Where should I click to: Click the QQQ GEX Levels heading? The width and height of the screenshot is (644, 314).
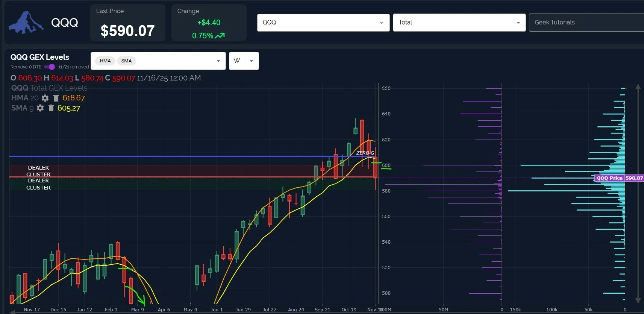click(40, 57)
